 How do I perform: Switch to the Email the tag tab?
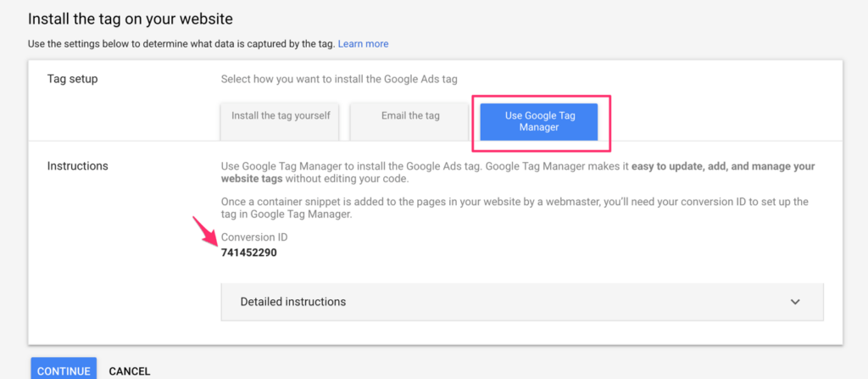(410, 115)
